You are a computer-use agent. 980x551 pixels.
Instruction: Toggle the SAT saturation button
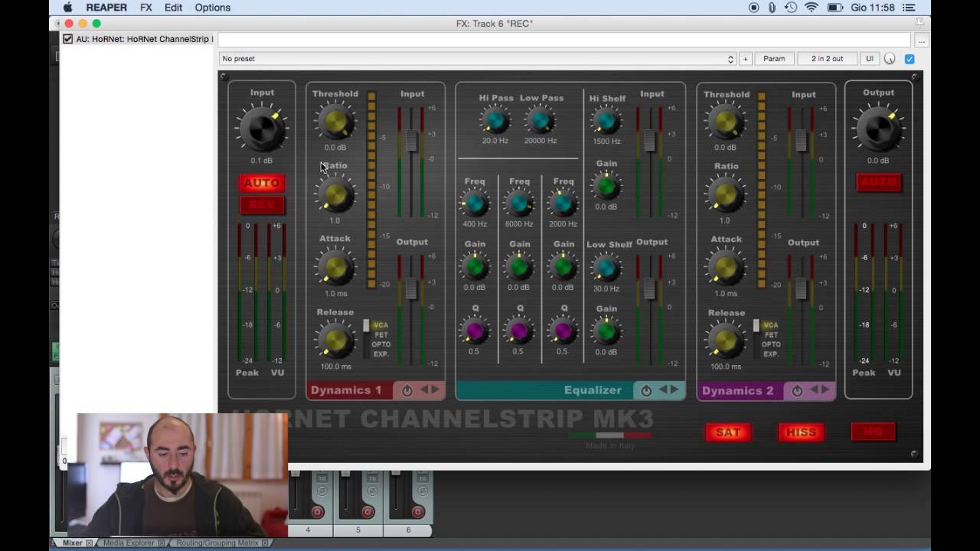[728, 432]
